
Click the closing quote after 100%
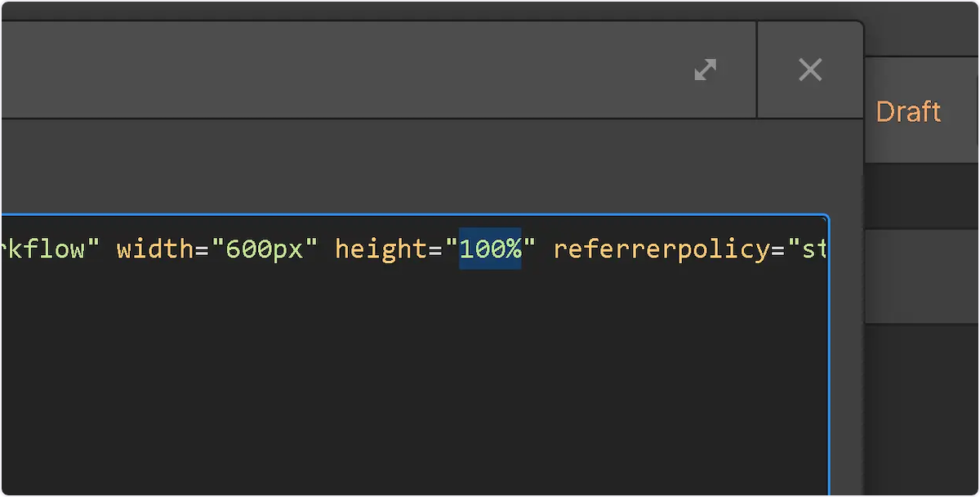[532, 249]
